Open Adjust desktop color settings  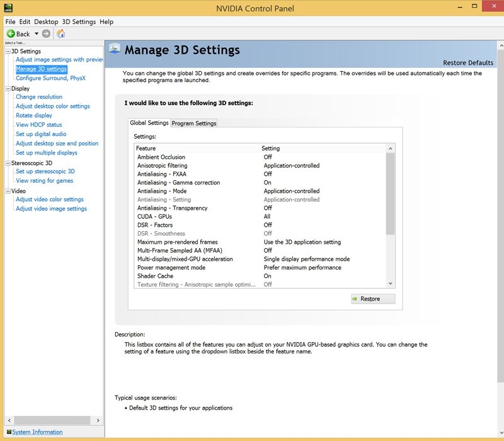[53, 106]
